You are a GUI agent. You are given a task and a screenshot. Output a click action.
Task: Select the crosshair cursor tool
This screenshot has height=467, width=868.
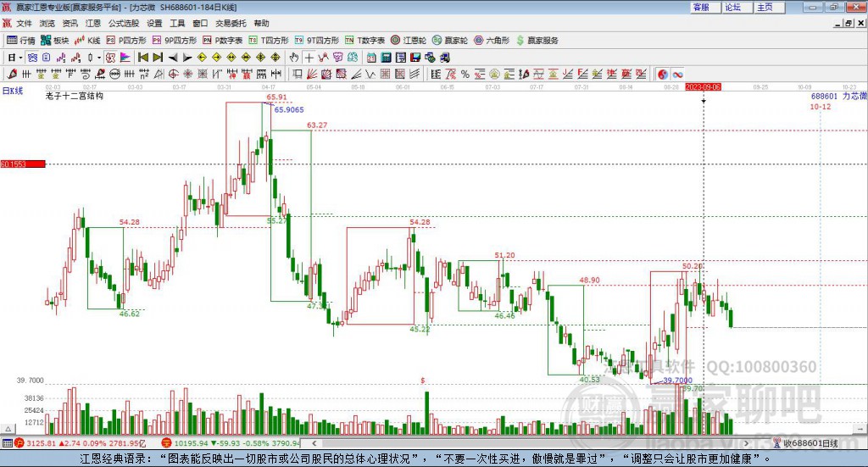pos(309,58)
